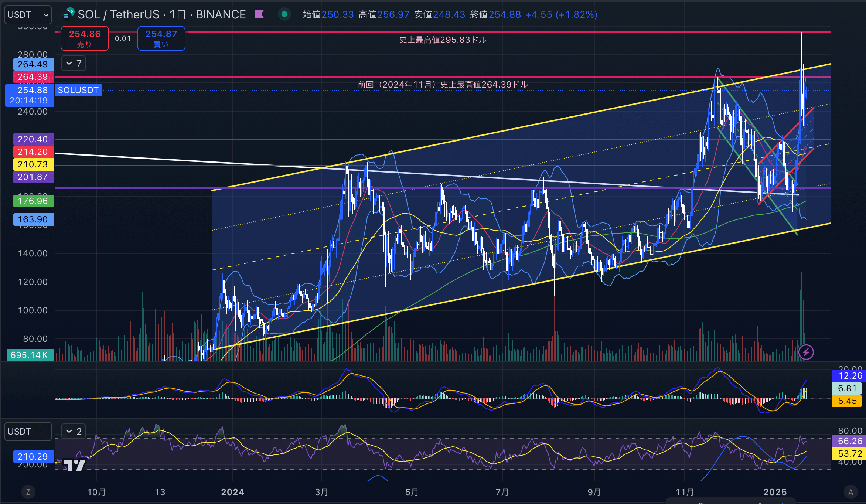Click the 163.90 blue price label

pyautogui.click(x=33, y=219)
